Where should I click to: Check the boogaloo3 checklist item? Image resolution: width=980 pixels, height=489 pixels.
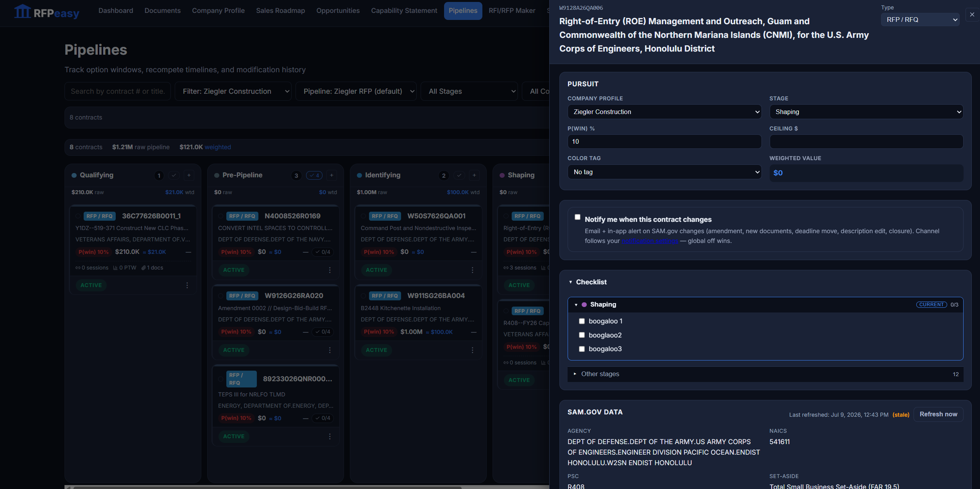coord(582,349)
